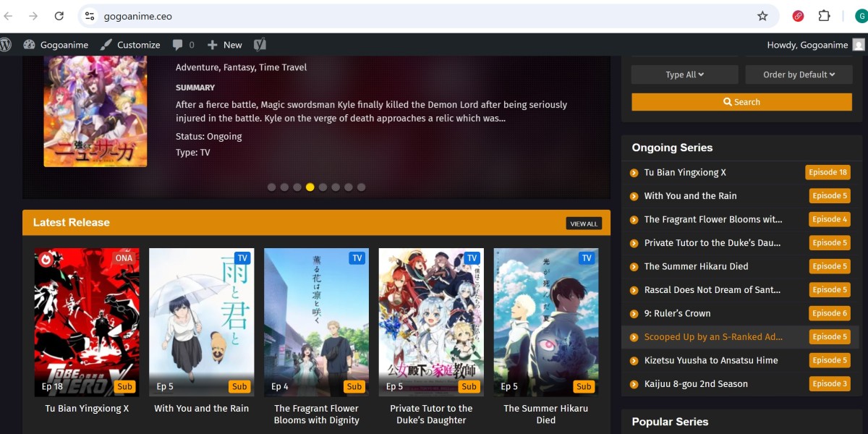Open 9: Ruler's Crown sidebar link
The height and width of the screenshot is (434, 868).
click(678, 314)
